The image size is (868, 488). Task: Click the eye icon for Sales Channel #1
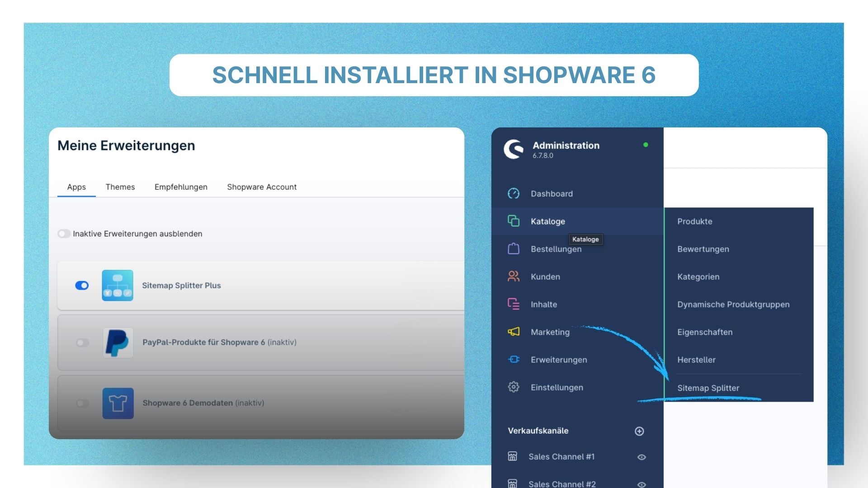point(642,457)
